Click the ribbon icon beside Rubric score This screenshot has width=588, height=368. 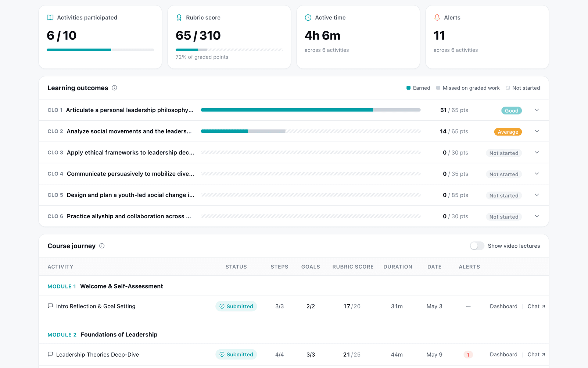coord(179,18)
